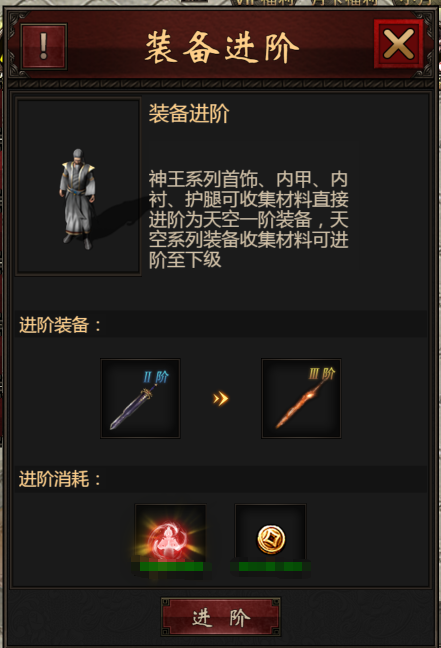
Task: Close the 装备进阶 dialog
Action: point(398,44)
